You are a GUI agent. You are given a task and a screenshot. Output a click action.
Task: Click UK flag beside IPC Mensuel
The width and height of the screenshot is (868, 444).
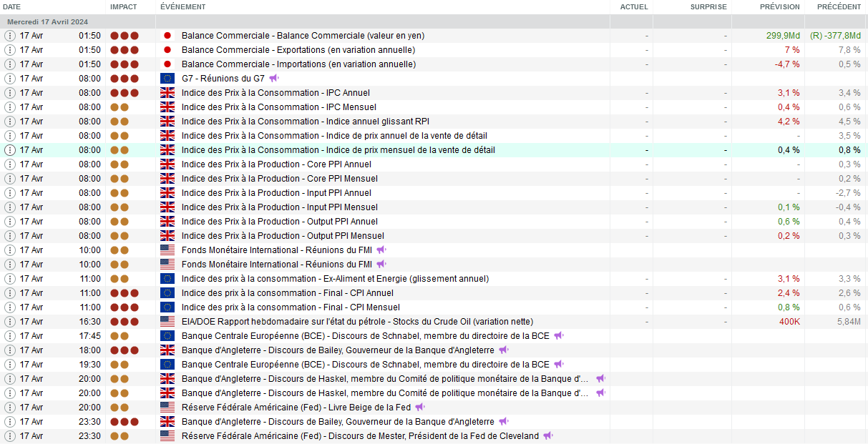click(167, 107)
